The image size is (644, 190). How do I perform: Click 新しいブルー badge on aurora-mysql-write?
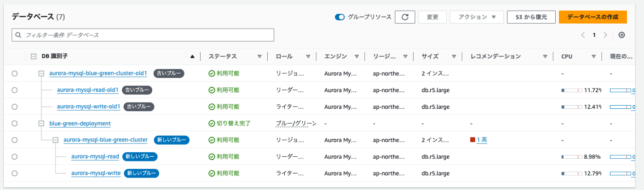[x=141, y=173]
